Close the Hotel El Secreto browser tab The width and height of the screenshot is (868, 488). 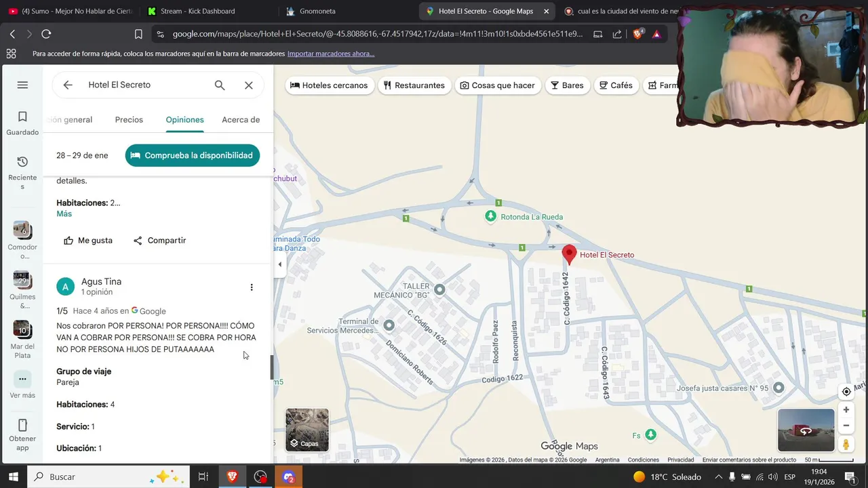click(547, 12)
